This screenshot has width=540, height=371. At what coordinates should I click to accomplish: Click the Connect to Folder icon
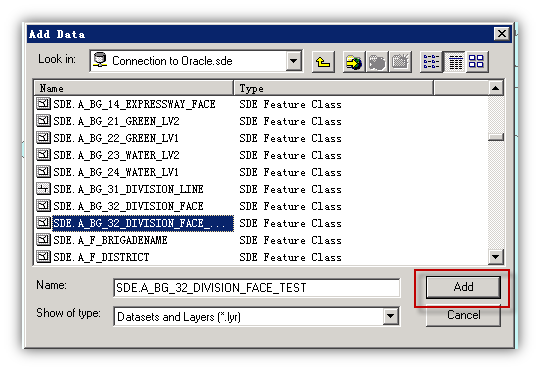[354, 62]
